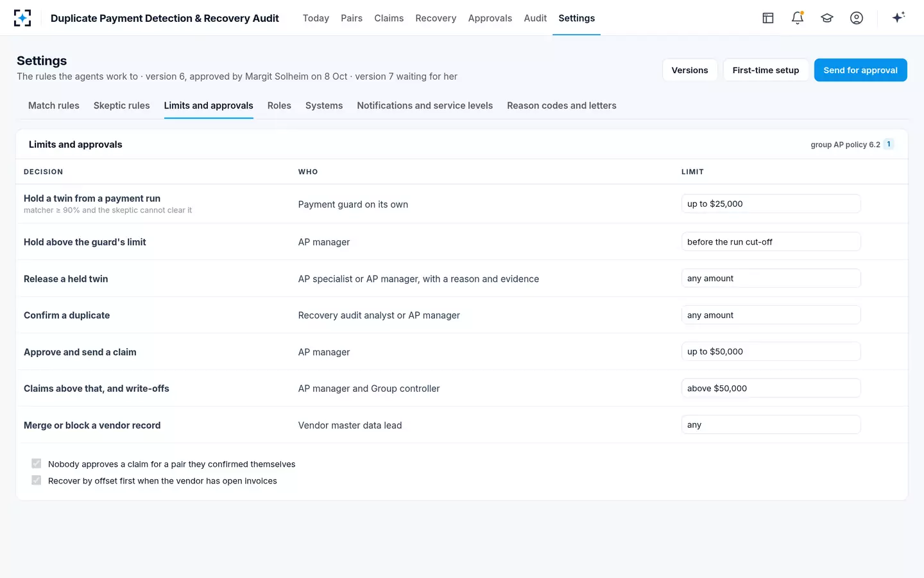The image size is (924, 578).
Task: Click 'Hold a twin from a payment run'
Action: 92,198
